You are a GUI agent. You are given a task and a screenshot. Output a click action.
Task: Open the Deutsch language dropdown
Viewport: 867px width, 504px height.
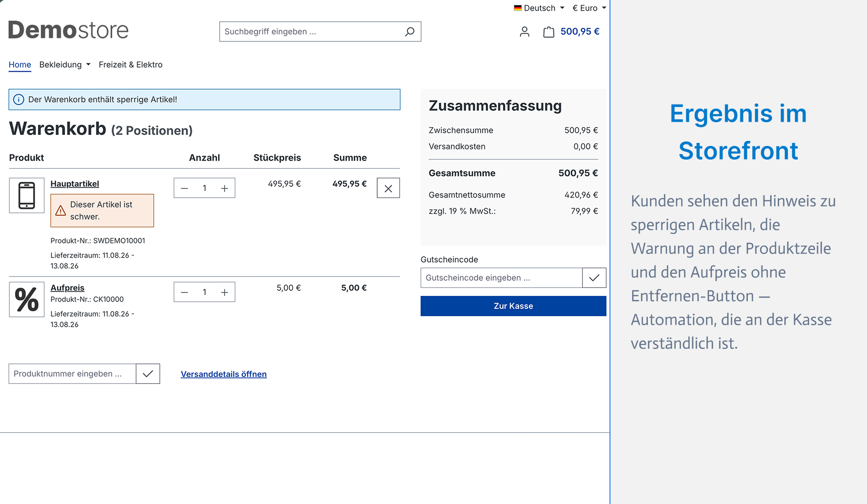(539, 8)
